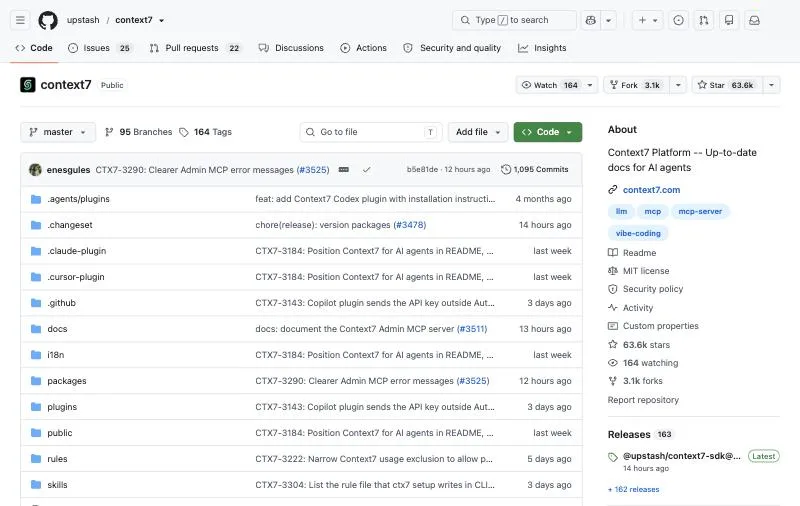Viewport: 800px width, 506px height.
Task: Click the fork icon next to 3.1k forks
Action: coord(613,381)
